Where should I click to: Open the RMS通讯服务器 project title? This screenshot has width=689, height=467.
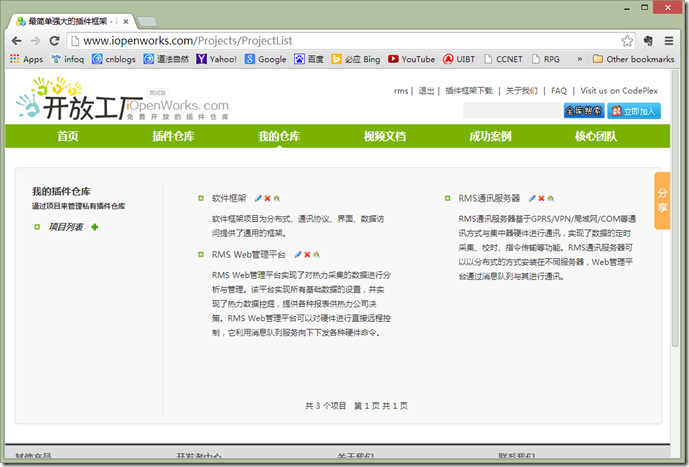click(x=489, y=199)
